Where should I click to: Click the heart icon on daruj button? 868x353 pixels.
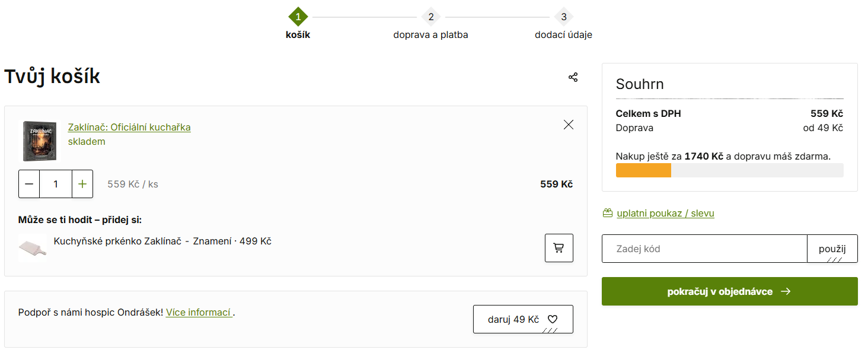point(553,319)
